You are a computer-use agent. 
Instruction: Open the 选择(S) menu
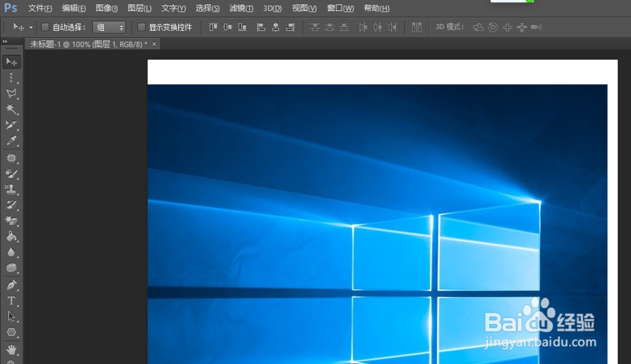point(207,8)
